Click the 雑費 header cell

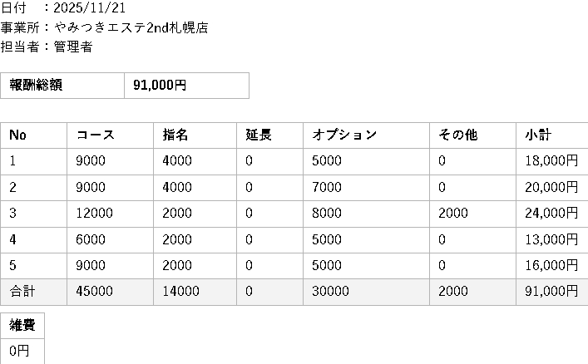[22, 325]
